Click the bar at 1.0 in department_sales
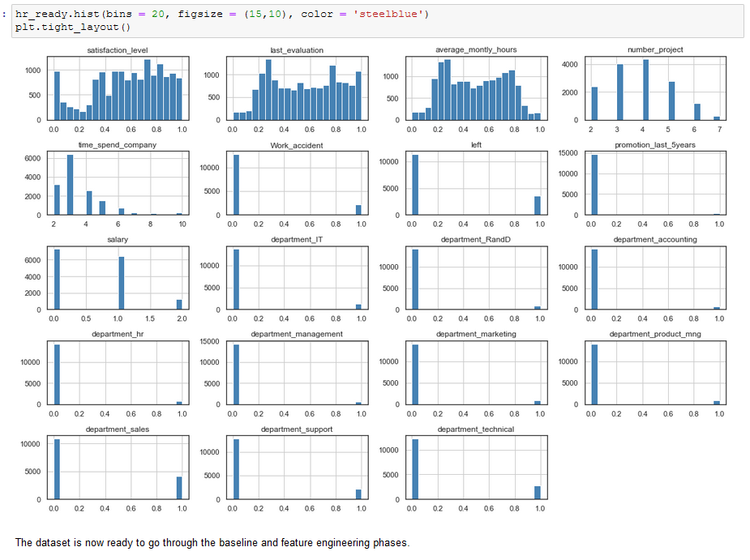The height and width of the screenshot is (560, 750). coord(179,488)
